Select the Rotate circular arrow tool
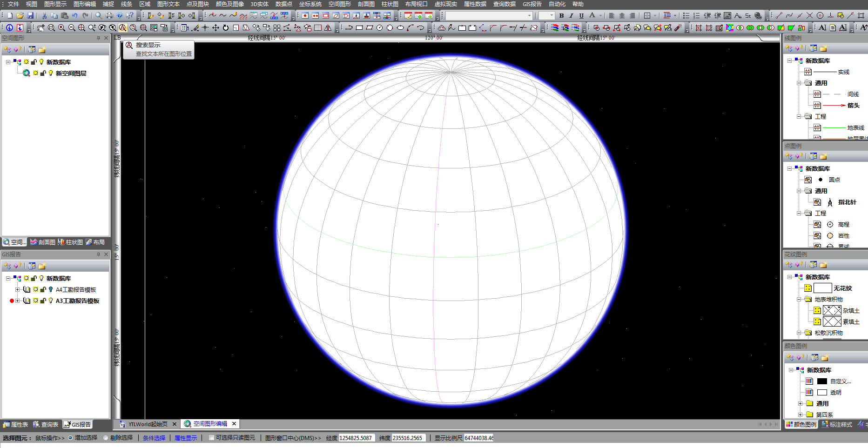The width and height of the screenshot is (868, 448). click(x=226, y=28)
